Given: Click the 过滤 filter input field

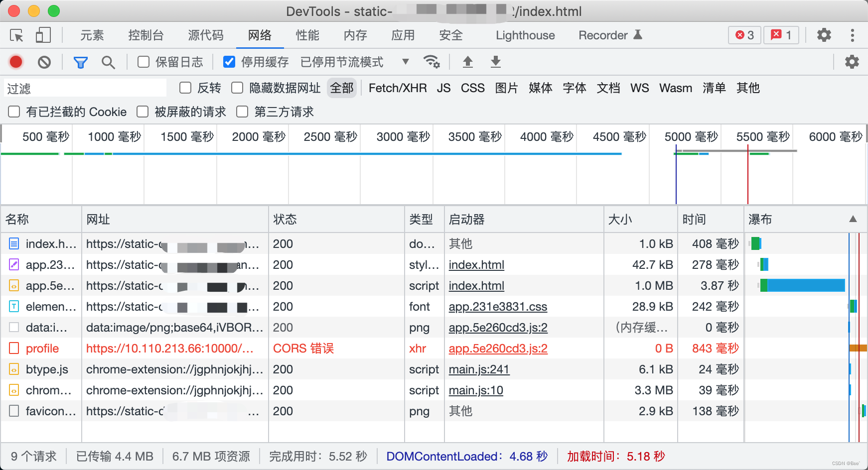Looking at the screenshot, I should pyautogui.click(x=85, y=88).
